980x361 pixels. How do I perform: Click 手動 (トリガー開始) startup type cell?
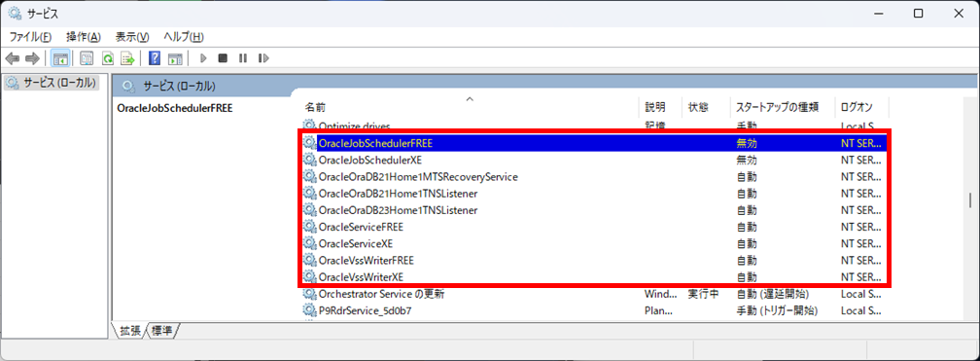(778, 310)
